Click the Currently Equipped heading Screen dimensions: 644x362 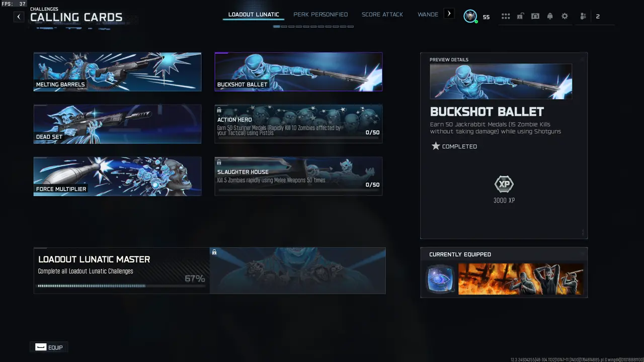tap(460, 254)
